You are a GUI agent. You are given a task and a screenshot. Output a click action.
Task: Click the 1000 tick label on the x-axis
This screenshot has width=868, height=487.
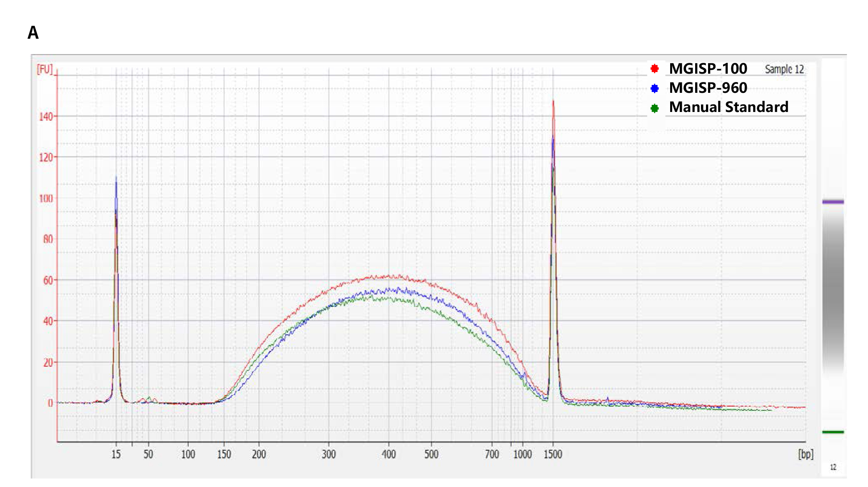[x=522, y=454]
